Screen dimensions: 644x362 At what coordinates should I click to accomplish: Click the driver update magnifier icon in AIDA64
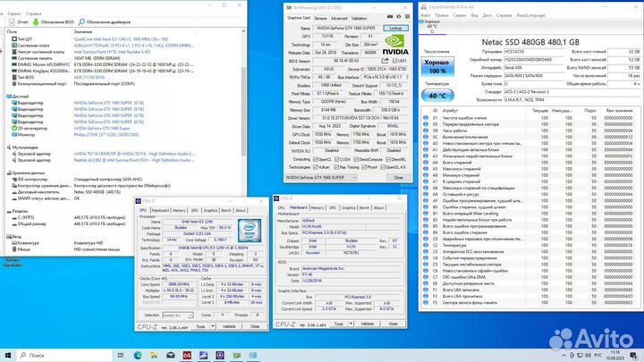pyautogui.click(x=81, y=21)
